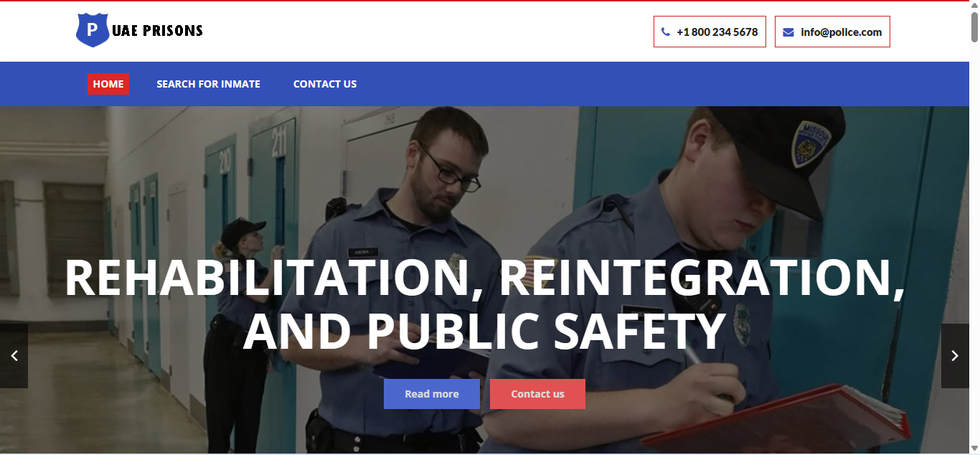Screen dimensions: 980x455
Task: Click the UAE PRISONS site title
Action: (157, 31)
